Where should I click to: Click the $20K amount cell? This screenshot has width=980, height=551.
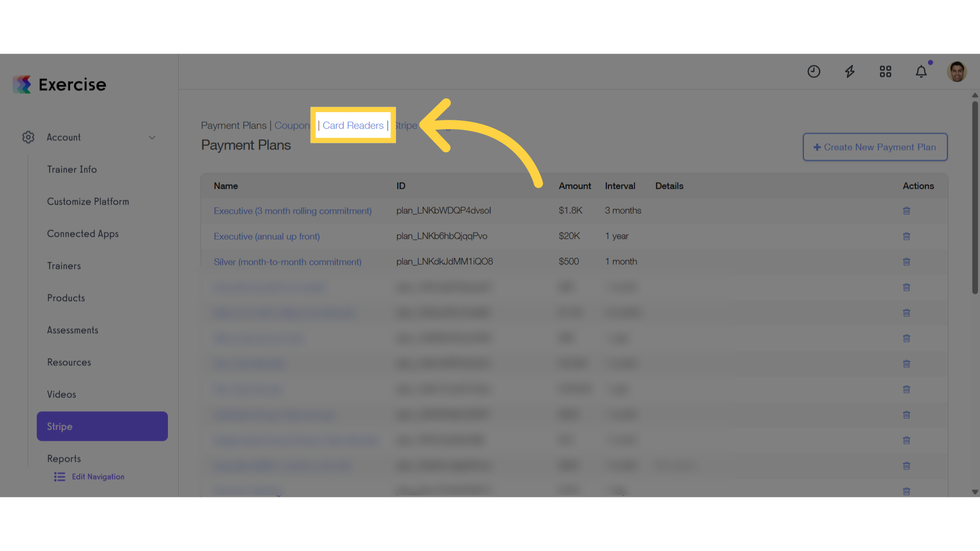[569, 236]
